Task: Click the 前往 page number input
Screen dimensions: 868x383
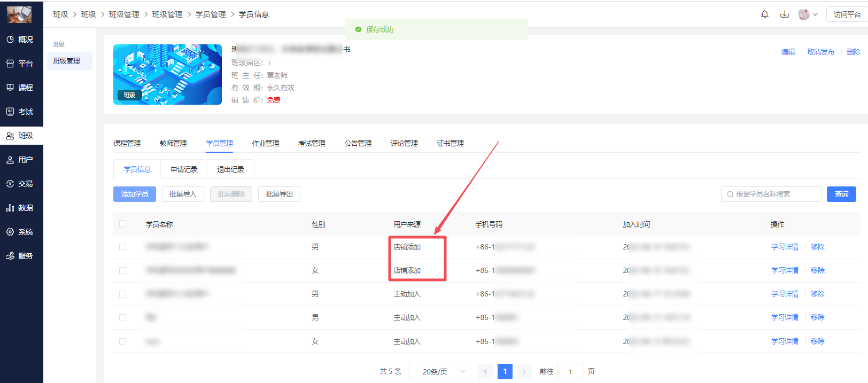Action: tap(570, 372)
